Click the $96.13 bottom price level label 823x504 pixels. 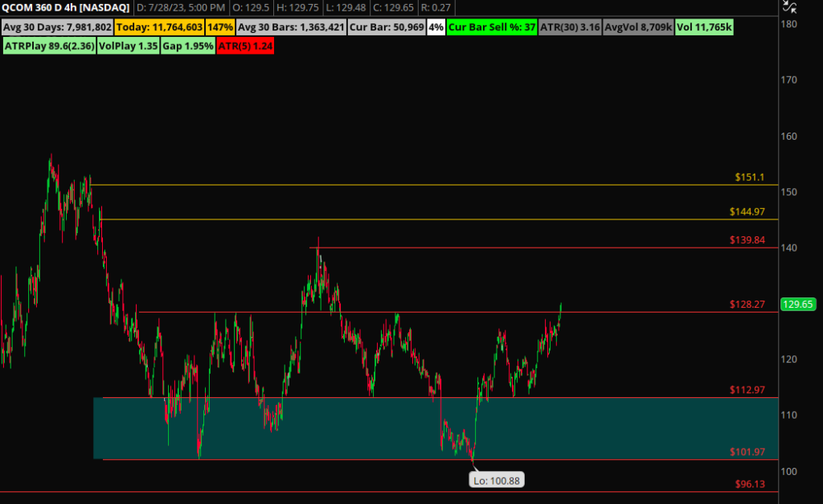[750, 484]
